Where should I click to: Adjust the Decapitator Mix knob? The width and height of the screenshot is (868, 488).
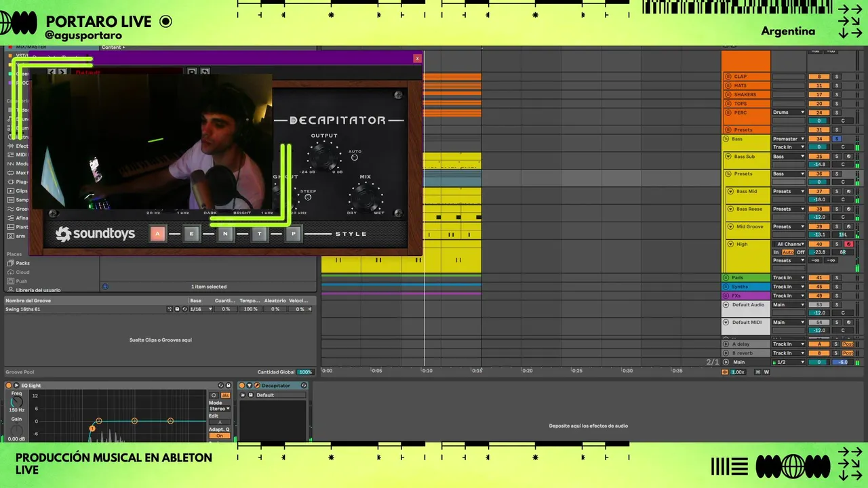pyautogui.click(x=365, y=197)
